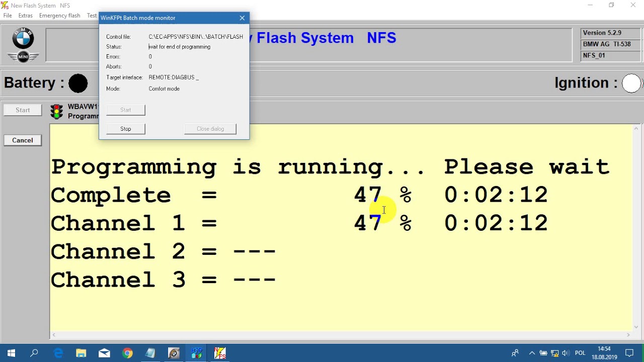Click the Channel 1 row 47 % value

[x=382, y=223]
